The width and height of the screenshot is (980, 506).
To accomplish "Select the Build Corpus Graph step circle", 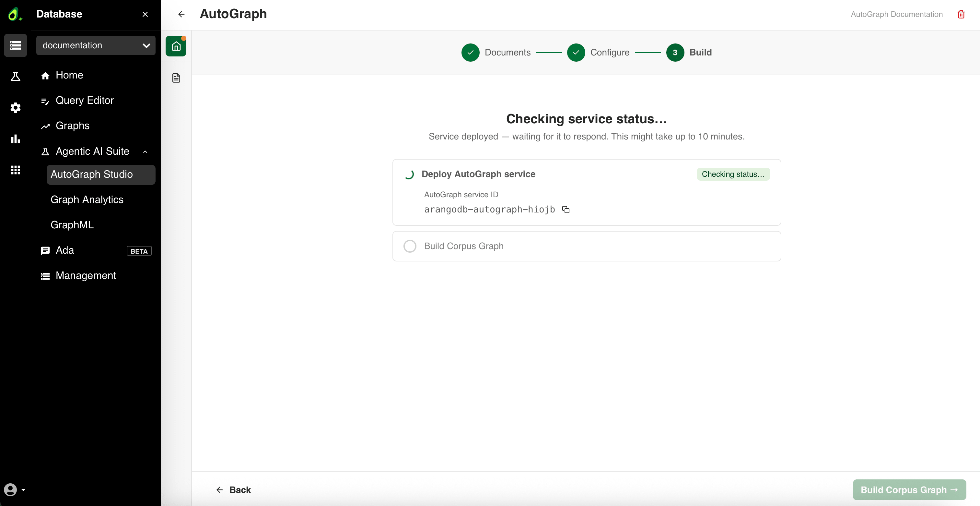I will (410, 246).
